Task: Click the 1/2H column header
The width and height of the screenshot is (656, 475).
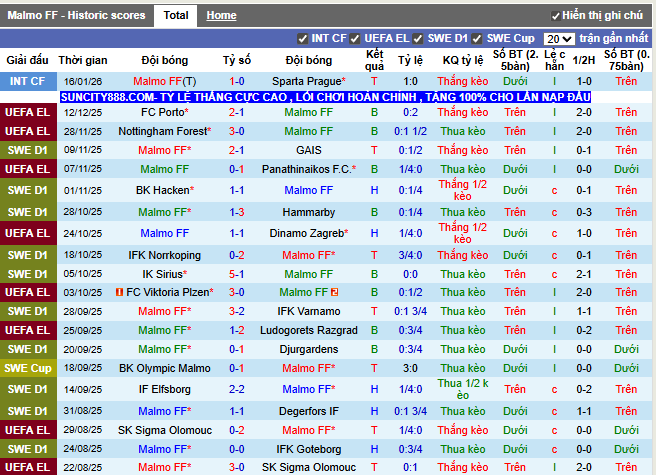Action: point(584,60)
